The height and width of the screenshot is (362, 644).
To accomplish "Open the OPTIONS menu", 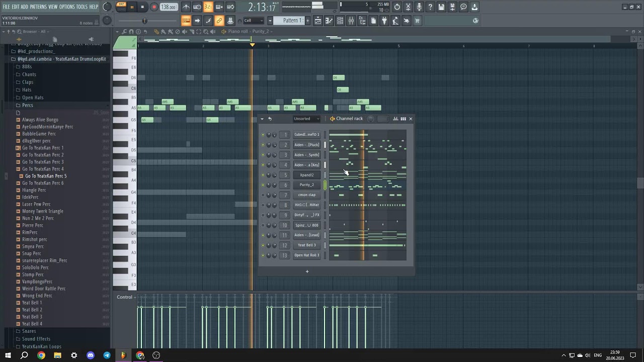I will pos(67,7).
